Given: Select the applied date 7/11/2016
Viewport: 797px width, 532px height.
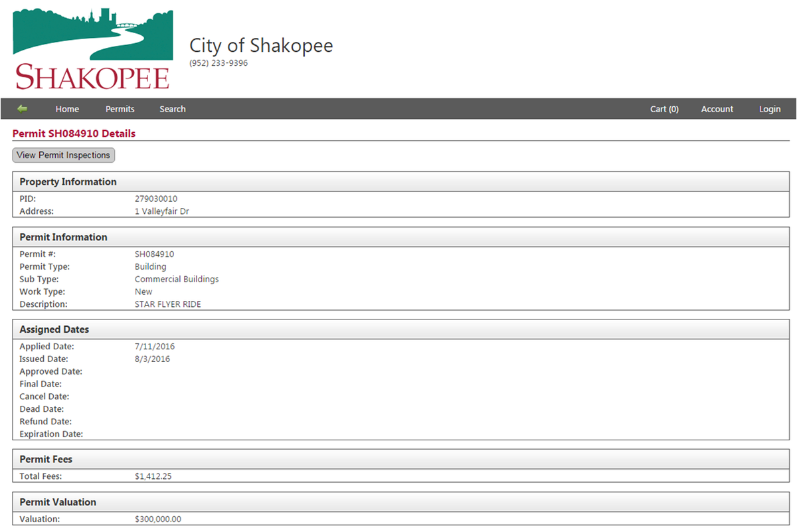Looking at the screenshot, I should tap(155, 346).
